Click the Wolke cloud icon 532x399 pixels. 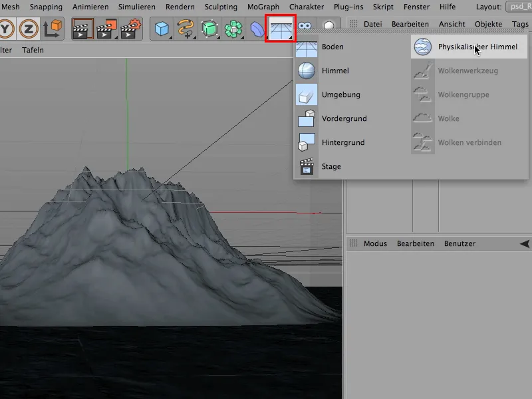tap(422, 118)
